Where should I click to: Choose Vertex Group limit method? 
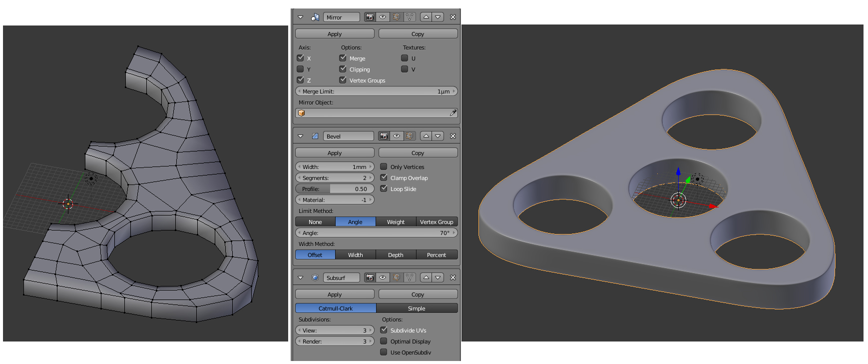pyautogui.click(x=436, y=222)
